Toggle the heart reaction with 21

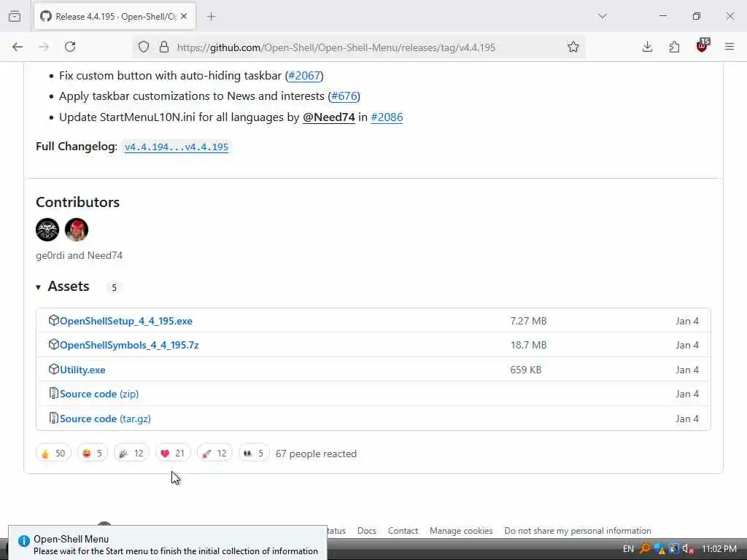coord(172,454)
